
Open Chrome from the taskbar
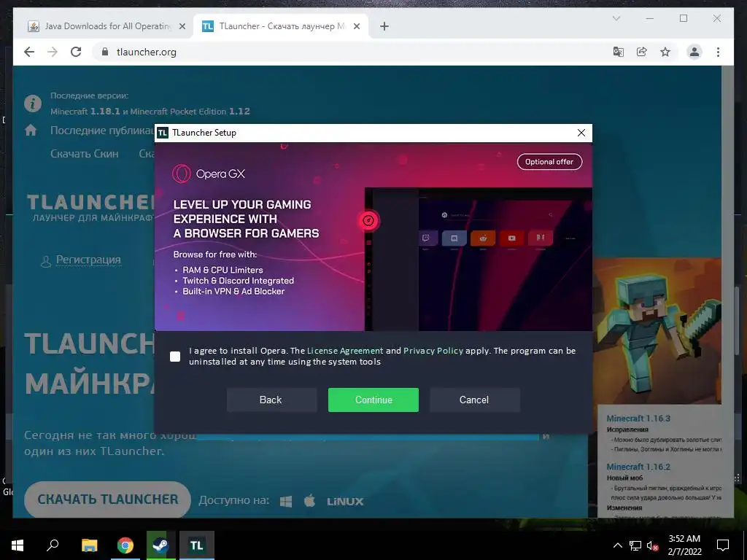(x=125, y=545)
